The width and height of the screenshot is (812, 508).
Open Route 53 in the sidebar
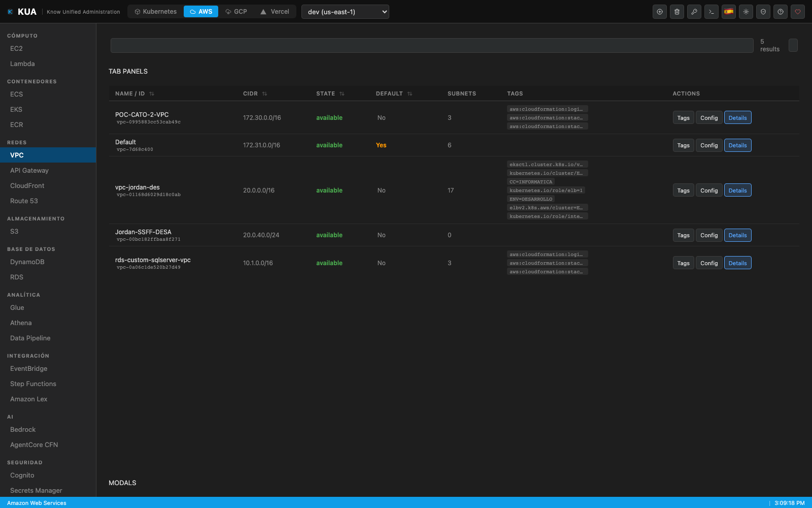pyautogui.click(x=48, y=201)
